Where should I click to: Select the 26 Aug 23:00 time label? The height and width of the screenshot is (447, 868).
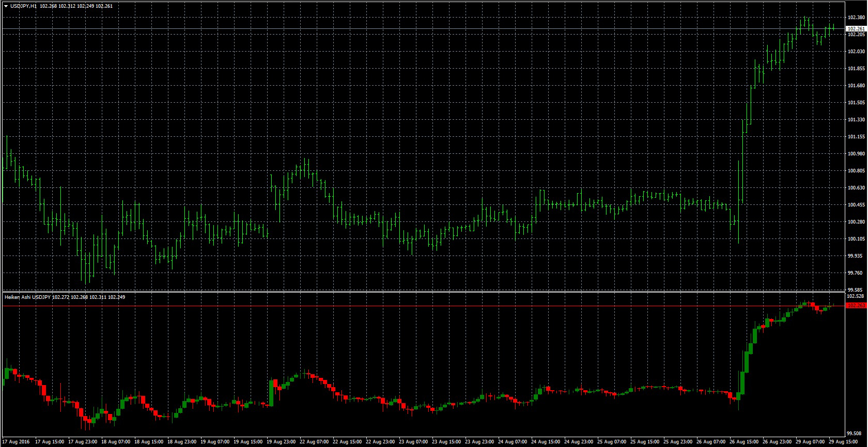coord(777,442)
